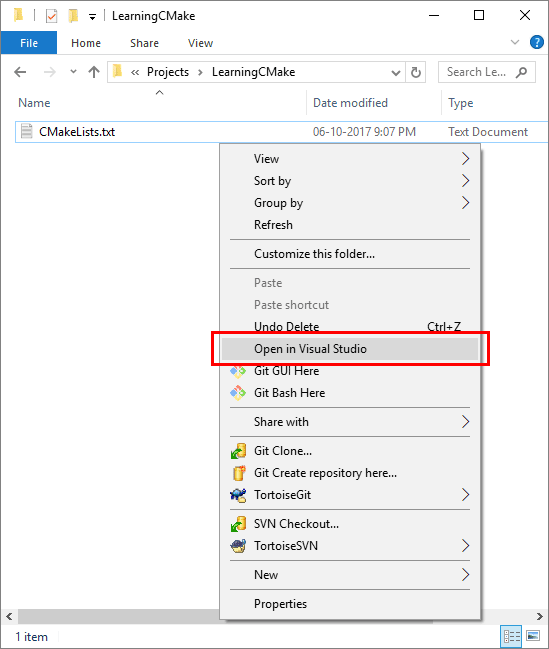The image size is (549, 649).
Task: Choose Open in Visual Studio
Action: (350, 349)
